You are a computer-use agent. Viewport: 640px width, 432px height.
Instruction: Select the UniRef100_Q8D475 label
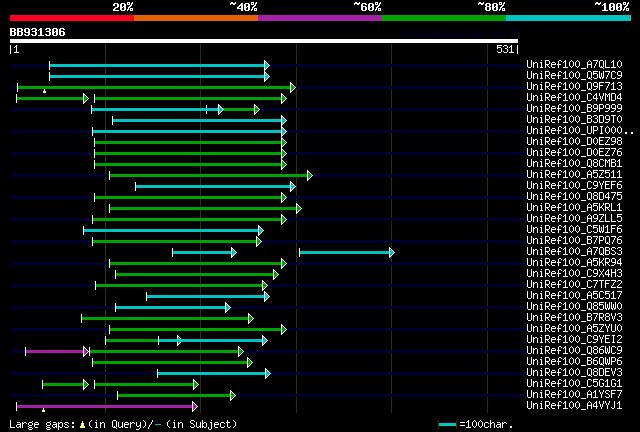(574, 196)
